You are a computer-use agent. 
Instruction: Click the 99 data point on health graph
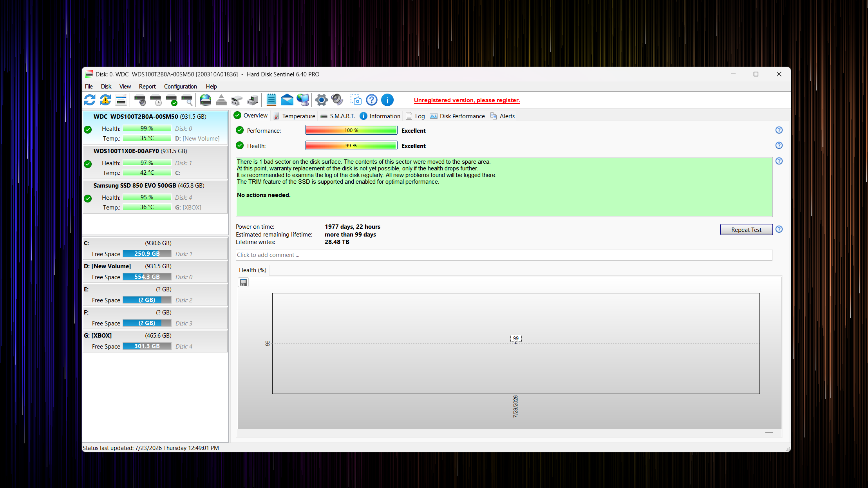point(516,343)
